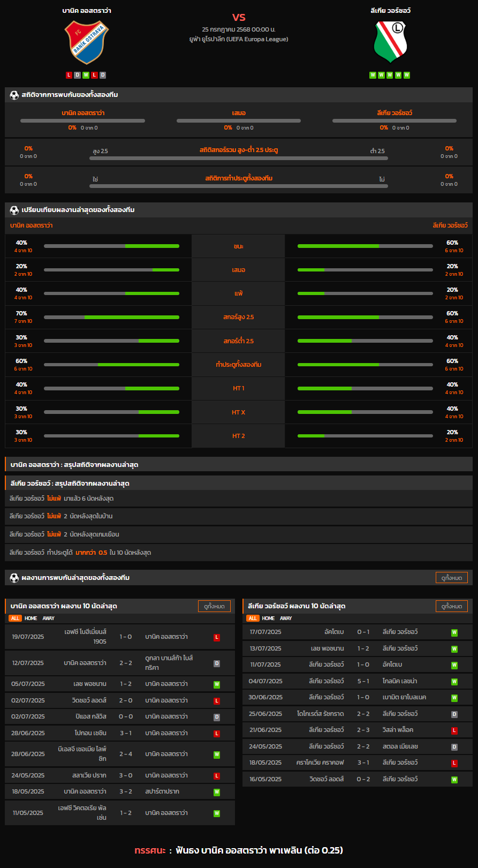The image size is (478, 868).
Task: Click the D badge on the โดโทเรต์ส รัชกราด row
Action: point(454,714)
